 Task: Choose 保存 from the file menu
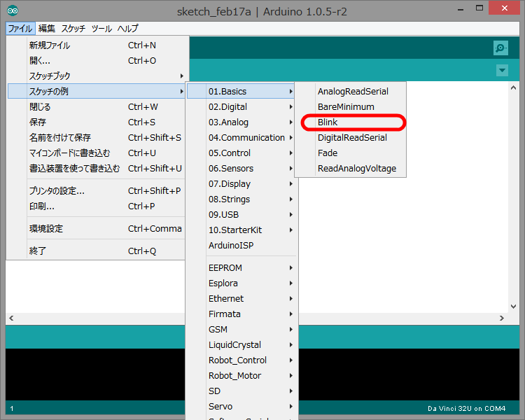(96, 122)
